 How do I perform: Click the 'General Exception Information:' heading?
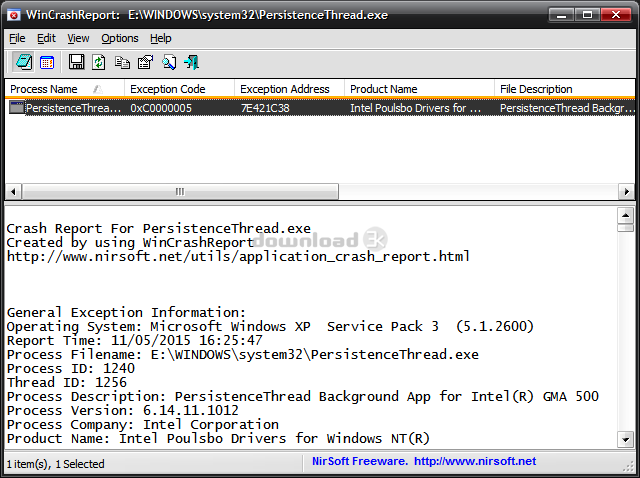(x=127, y=313)
